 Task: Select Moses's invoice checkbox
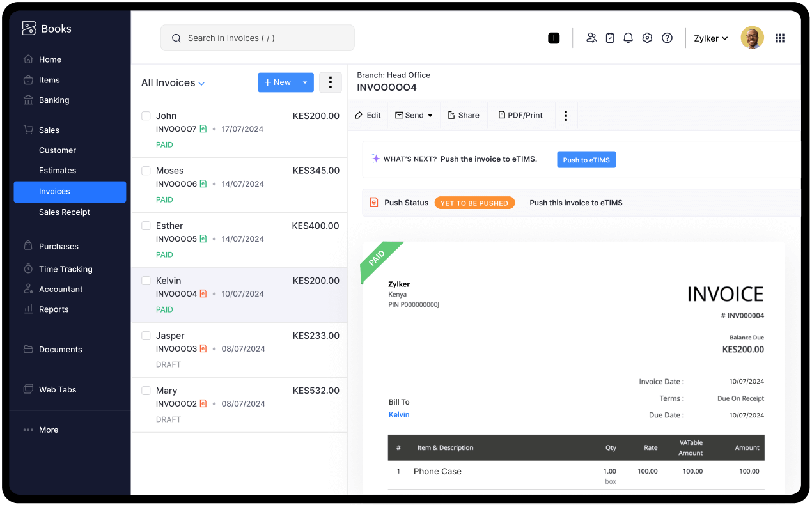click(146, 170)
